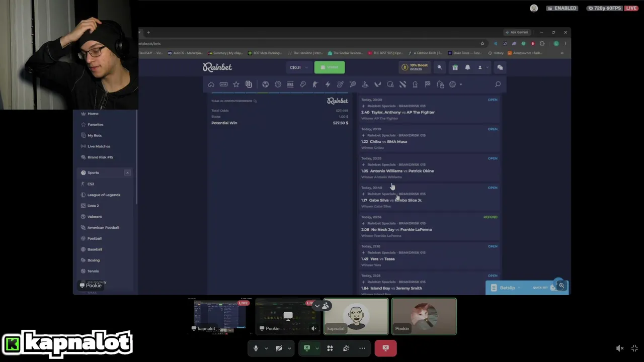Stop screen sharing with green screen button

(x=306, y=348)
